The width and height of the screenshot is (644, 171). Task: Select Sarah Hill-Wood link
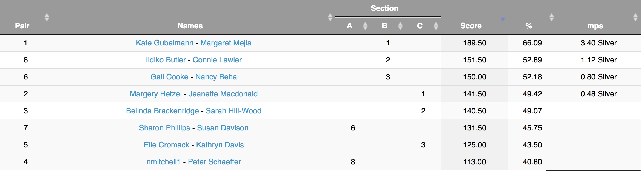pos(233,111)
